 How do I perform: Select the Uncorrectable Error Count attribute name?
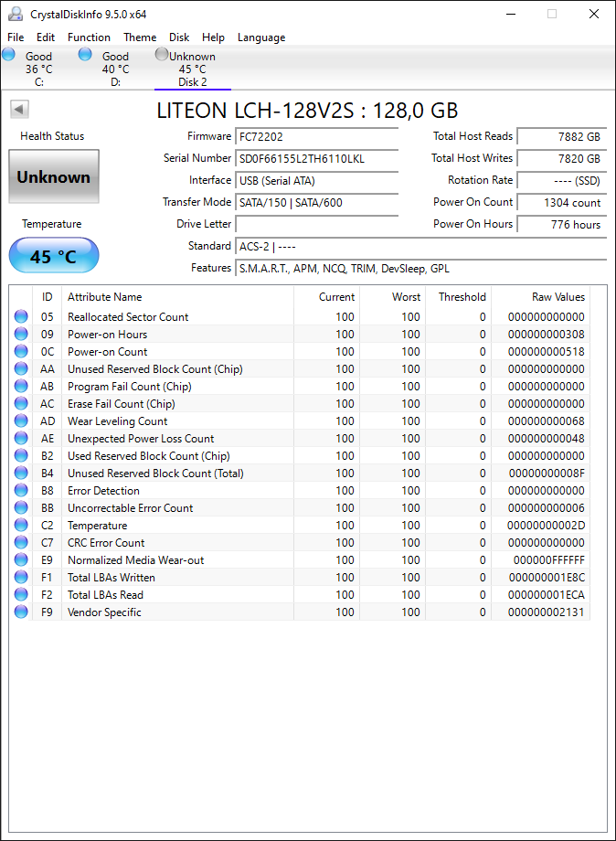[131, 508]
